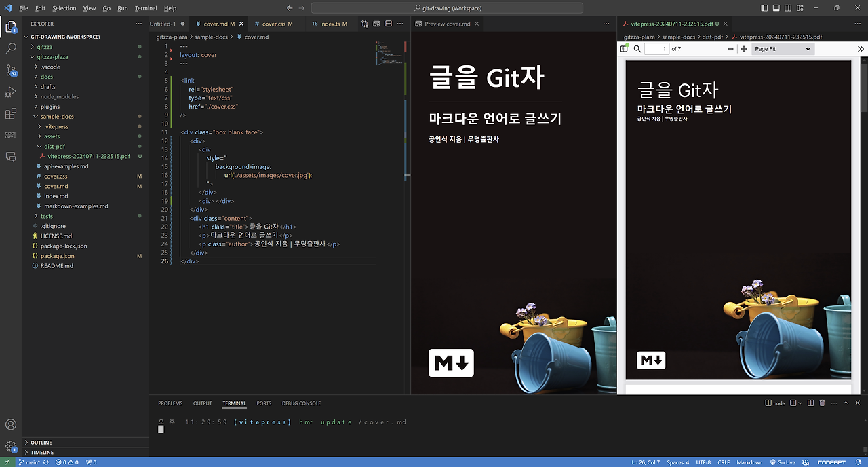Open PDF viewer tools double-chevron menu

click(861, 49)
